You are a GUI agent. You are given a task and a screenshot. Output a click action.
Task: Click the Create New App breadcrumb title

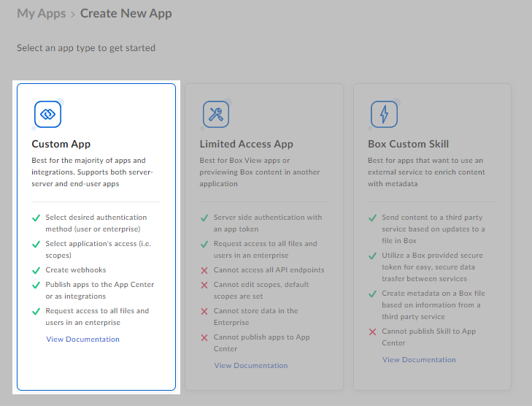pyautogui.click(x=126, y=13)
